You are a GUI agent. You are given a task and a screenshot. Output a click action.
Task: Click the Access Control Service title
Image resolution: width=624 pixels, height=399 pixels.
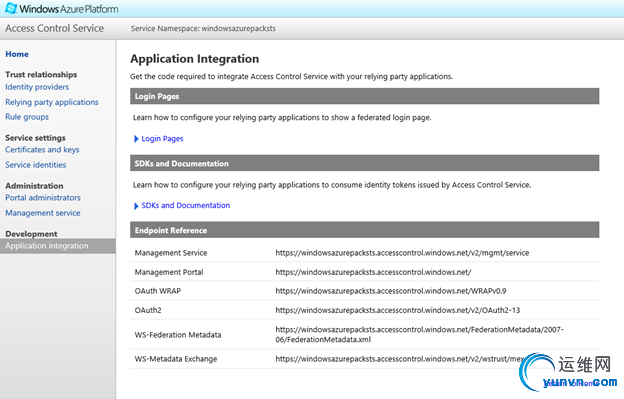[x=55, y=28]
